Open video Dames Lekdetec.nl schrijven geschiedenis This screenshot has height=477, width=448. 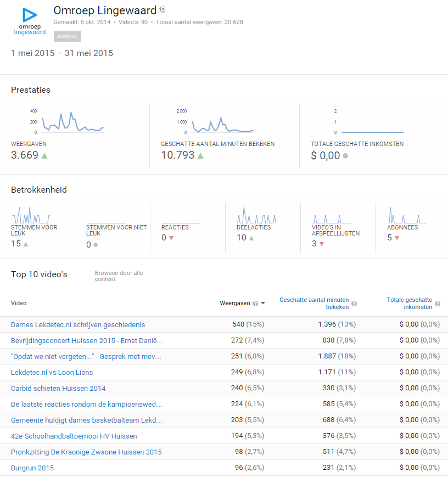coord(78,324)
